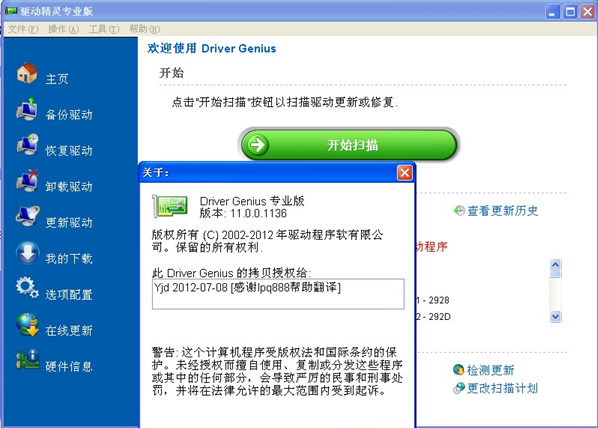The width and height of the screenshot is (598, 428).
Task: Click the list entry ending in 292D
Action: (433, 317)
